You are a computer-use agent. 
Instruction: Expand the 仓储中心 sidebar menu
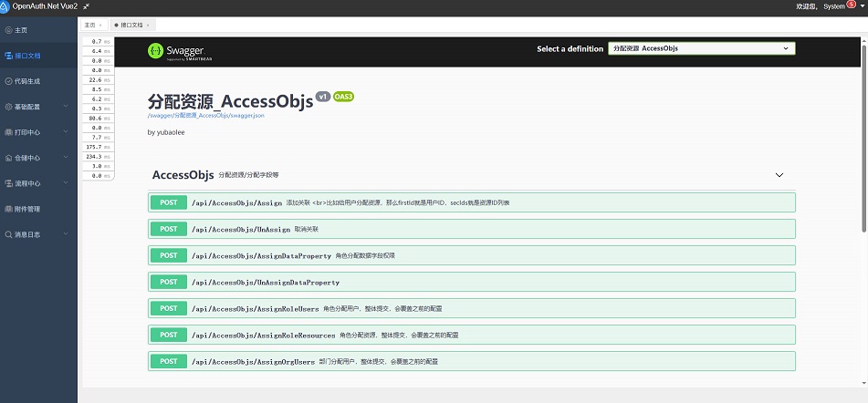pyautogui.click(x=37, y=158)
